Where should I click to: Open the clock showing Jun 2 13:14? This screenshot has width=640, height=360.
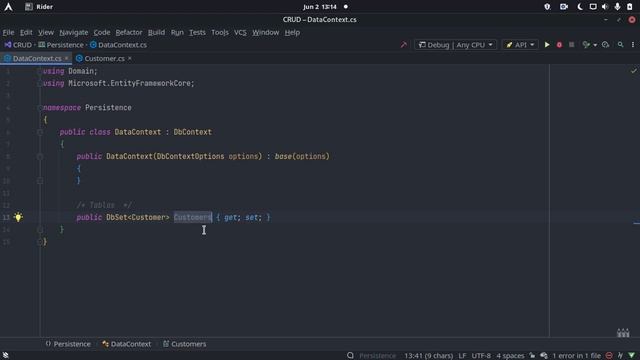[320, 7]
